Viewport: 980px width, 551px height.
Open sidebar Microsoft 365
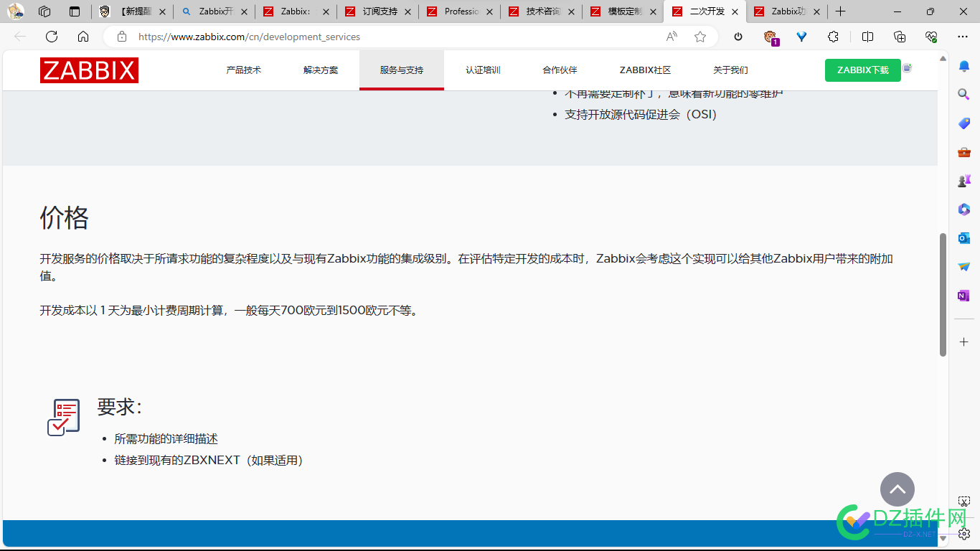[964, 209]
